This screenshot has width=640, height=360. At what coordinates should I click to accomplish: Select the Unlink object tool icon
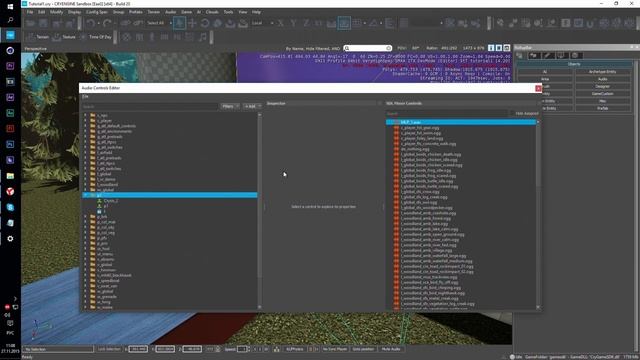tap(138, 23)
